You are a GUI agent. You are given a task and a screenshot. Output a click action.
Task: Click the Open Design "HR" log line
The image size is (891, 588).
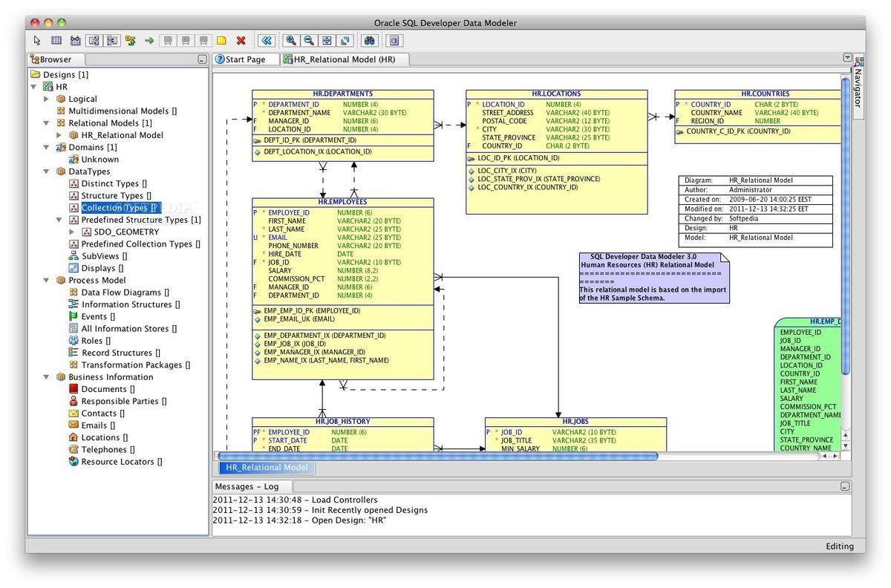click(x=299, y=520)
